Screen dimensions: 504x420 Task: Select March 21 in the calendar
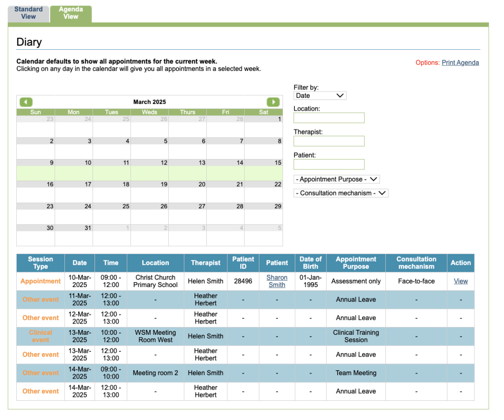tap(225, 191)
